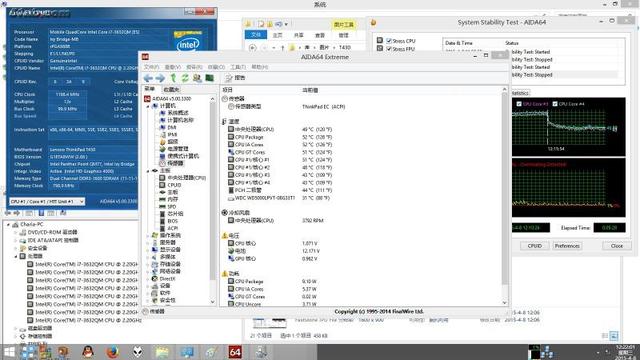Open the QQ penguin taskbar icon

(88, 351)
